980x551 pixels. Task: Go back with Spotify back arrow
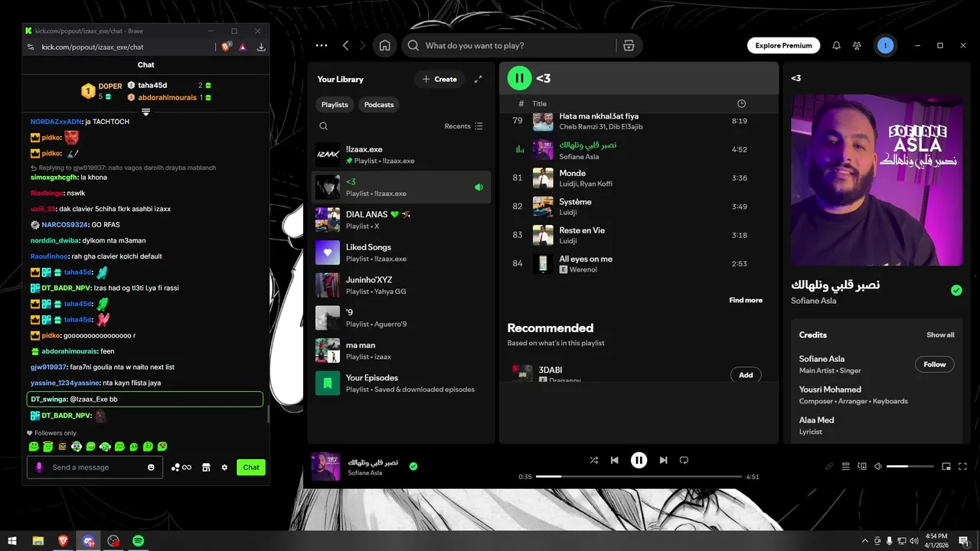point(345,45)
